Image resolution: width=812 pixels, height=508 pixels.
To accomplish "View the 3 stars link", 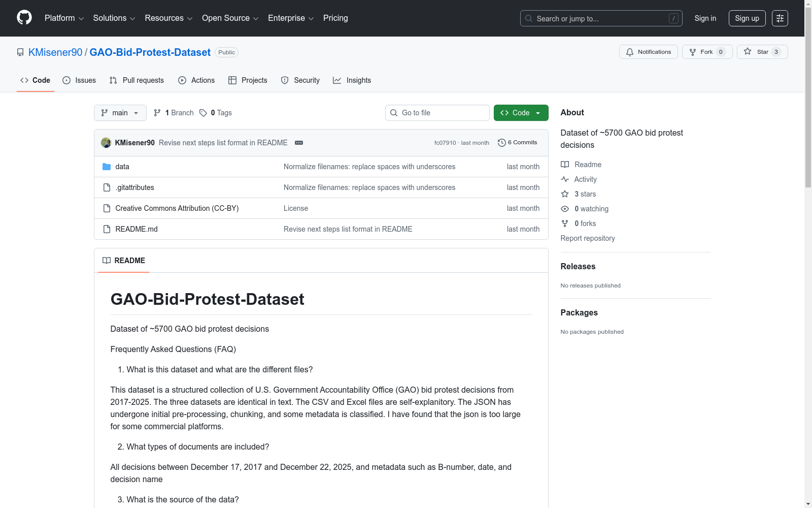I will pyautogui.click(x=579, y=194).
